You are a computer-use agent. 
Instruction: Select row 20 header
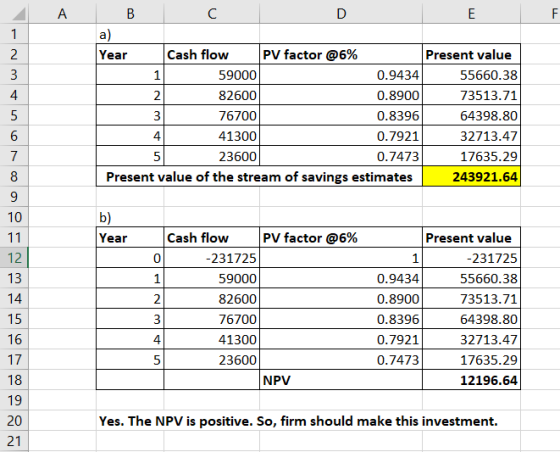coord(14,421)
